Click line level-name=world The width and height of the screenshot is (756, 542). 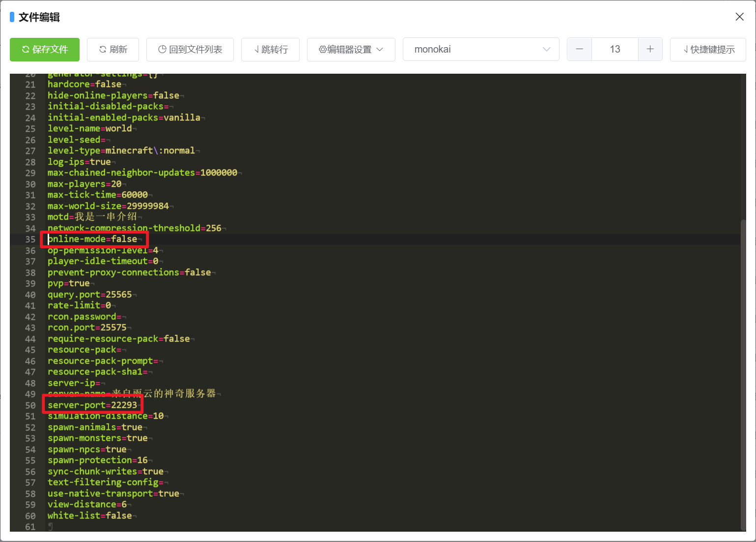click(90, 129)
